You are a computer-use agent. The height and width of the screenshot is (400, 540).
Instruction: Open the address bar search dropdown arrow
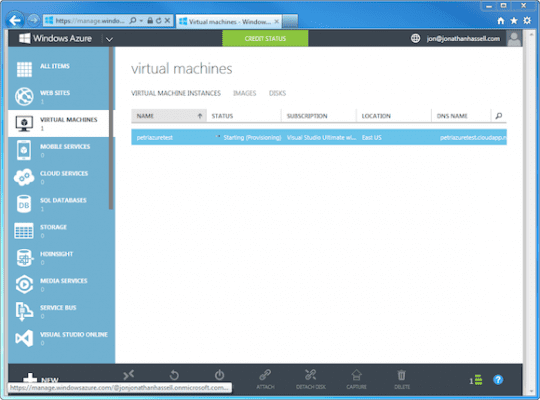pyautogui.click(x=141, y=21)
